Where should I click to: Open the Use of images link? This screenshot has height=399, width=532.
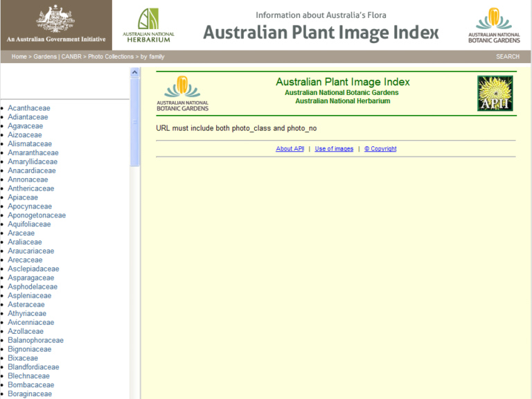click(334, 149)
